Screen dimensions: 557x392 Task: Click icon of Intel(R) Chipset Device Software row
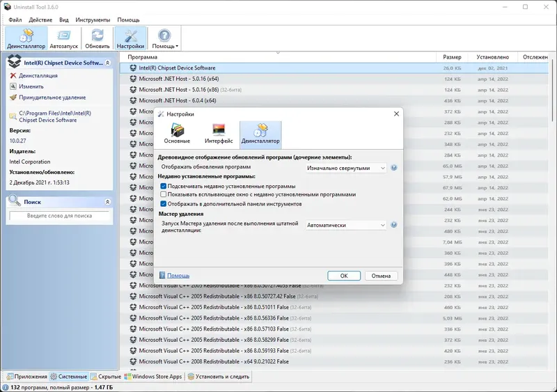tap(133, 68)
